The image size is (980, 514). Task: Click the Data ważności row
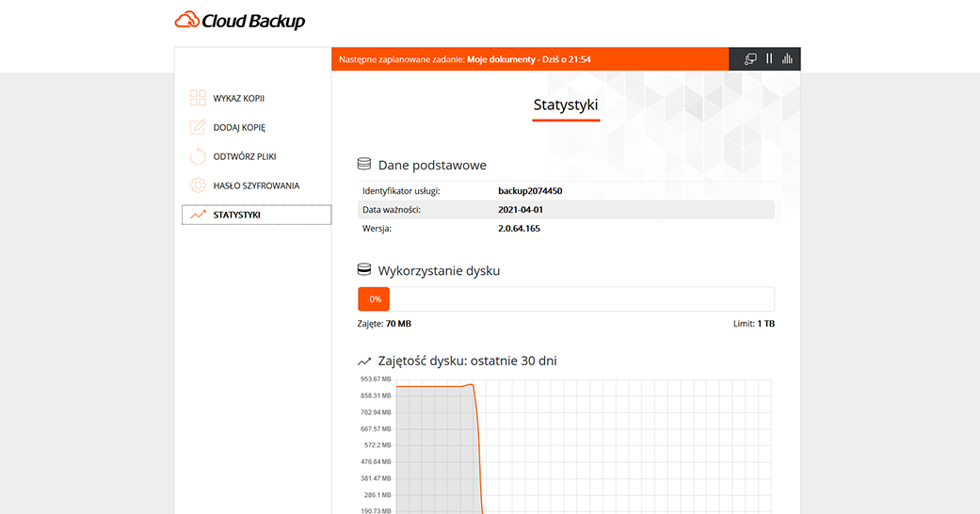point(565,209)
